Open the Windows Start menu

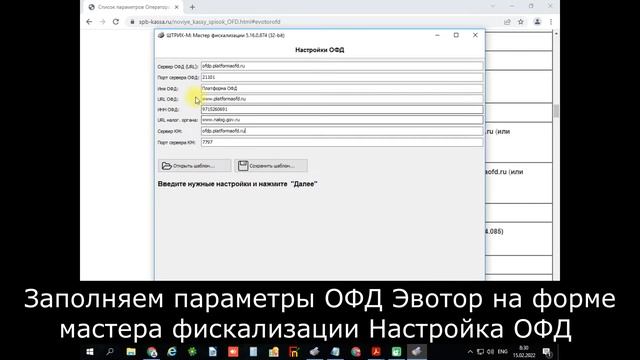(90, 351)
